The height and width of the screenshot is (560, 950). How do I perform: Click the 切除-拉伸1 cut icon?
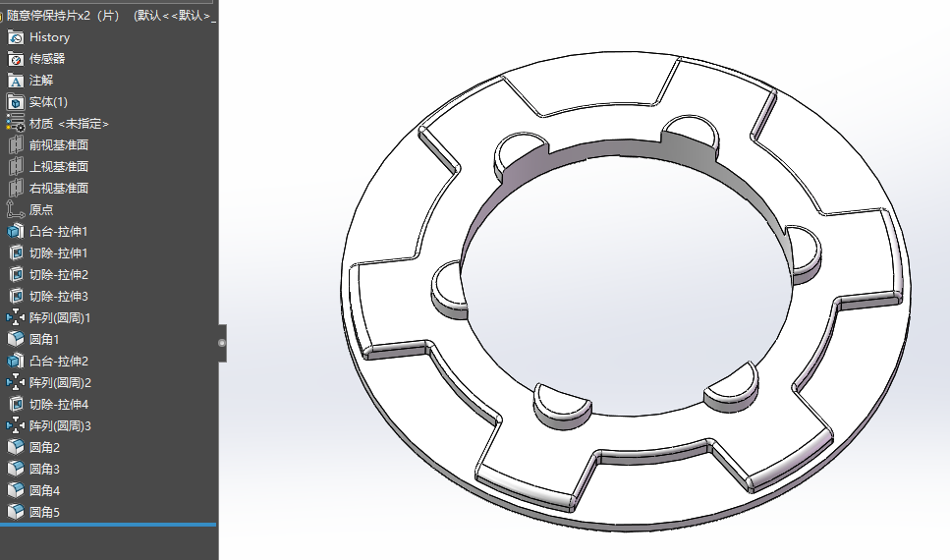(x=15, y=253)
